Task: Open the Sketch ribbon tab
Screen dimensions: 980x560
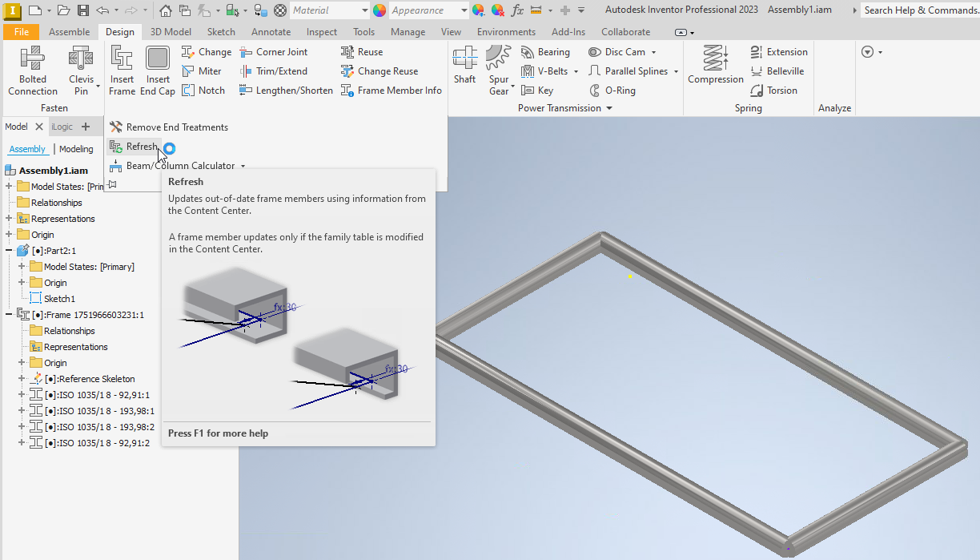Action: click(x=221, y=32)
